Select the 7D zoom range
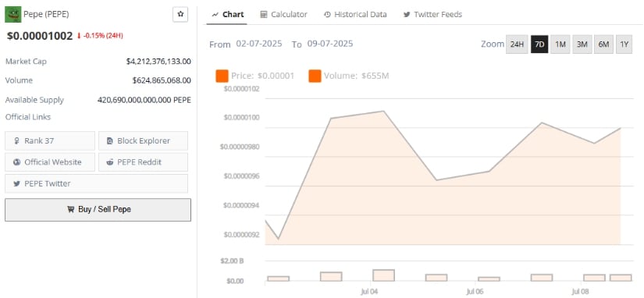 (x=539, y=44)
